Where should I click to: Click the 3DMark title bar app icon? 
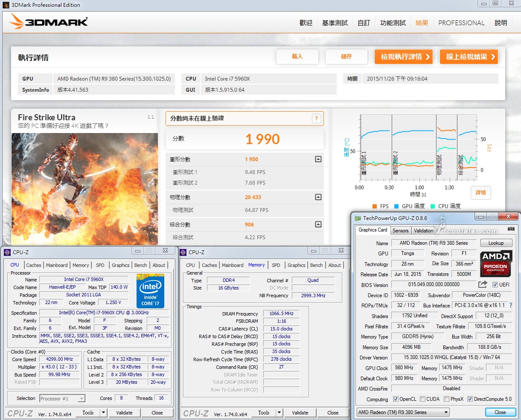pos(5,5)
